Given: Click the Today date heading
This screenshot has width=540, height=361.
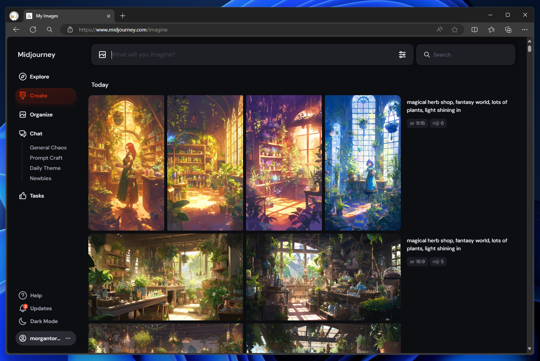Looking at the screenshot, I should 100,85.
